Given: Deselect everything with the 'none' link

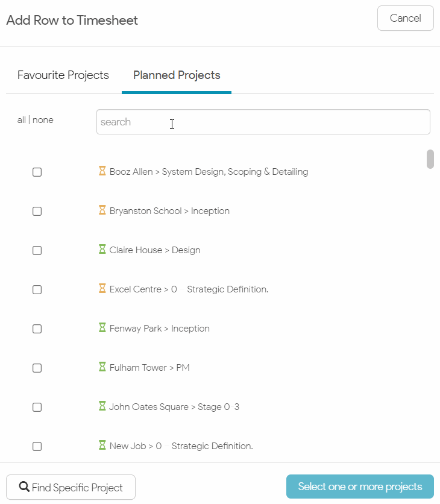Looking at the screenshot, I should [x=43, y=120].
